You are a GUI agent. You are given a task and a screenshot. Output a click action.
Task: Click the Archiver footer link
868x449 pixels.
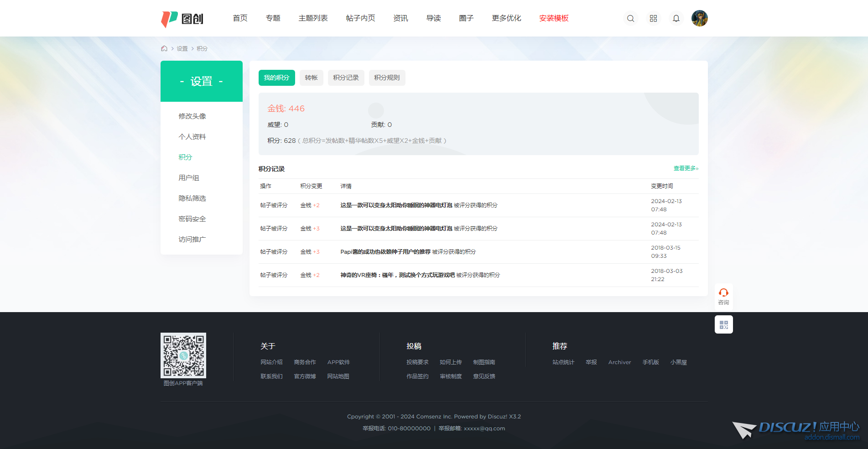619,362
